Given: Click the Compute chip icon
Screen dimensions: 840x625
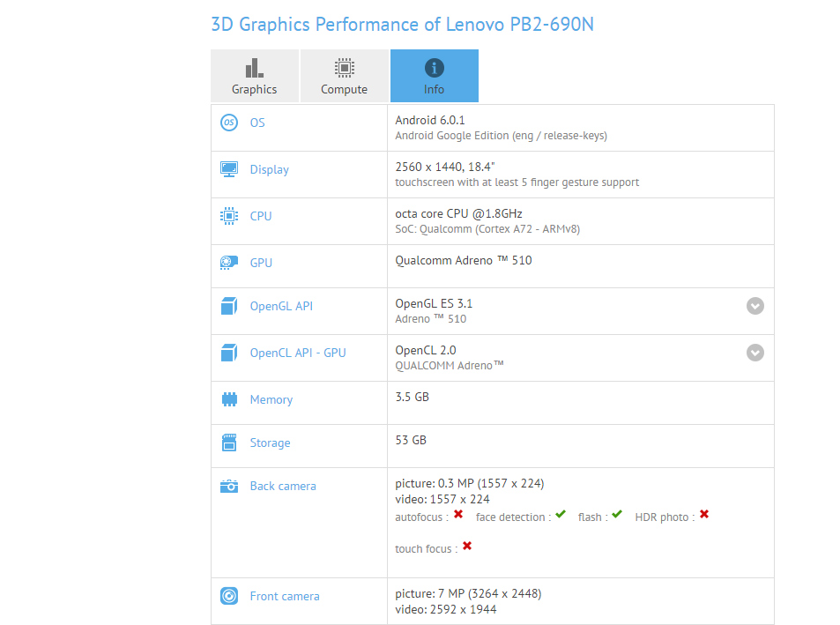Looking at the screenshot, I should pos(345,68).
